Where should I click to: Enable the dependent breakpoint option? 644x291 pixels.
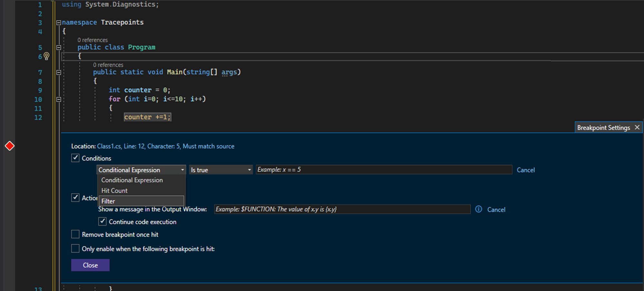click(x=75, y=248)
